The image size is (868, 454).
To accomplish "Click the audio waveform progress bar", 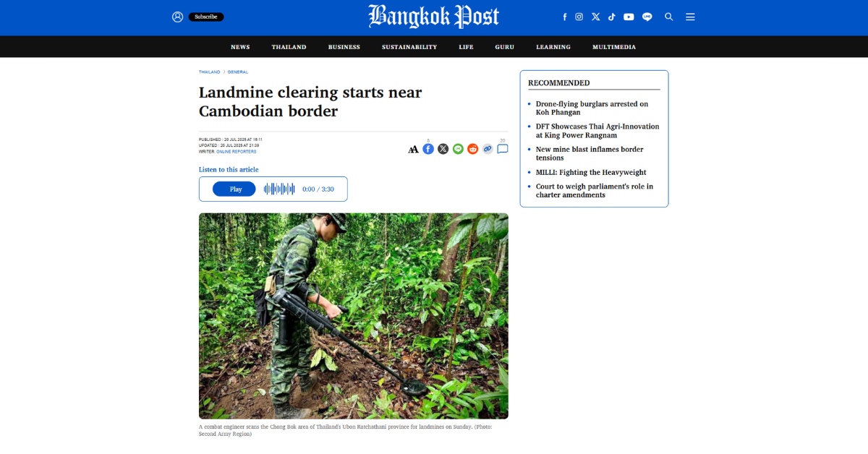I will pyautogui.click(x=279, y=189).
